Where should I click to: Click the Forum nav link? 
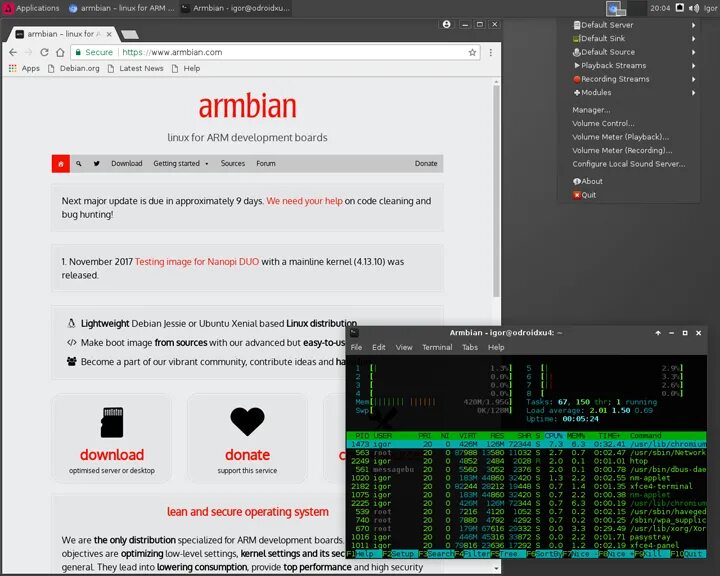click(x=266, y=164)
